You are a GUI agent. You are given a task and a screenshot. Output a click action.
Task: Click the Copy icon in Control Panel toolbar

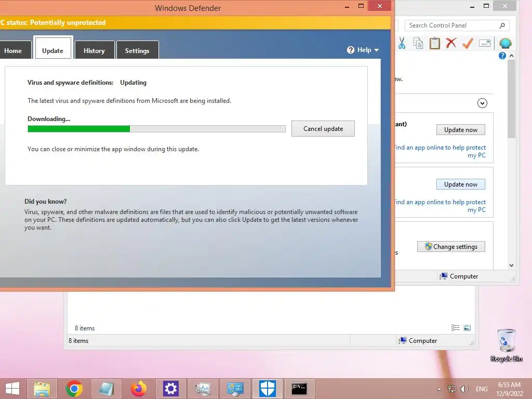418,43
